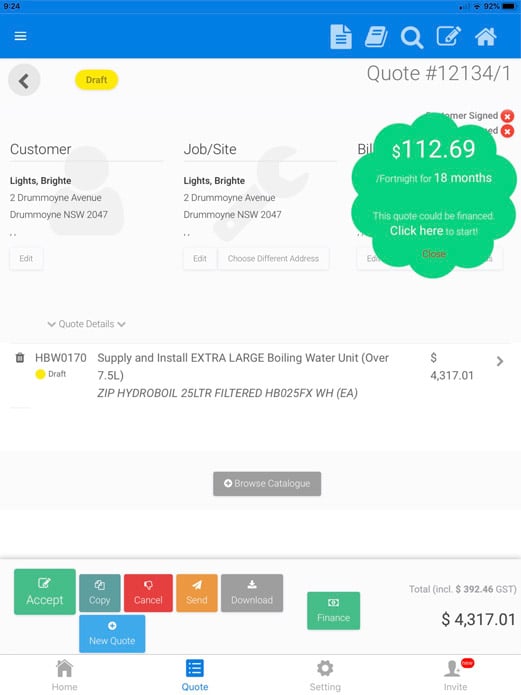Tap the search magnifier icon
This screenshot has width=521, height=695.
[412, 37]
